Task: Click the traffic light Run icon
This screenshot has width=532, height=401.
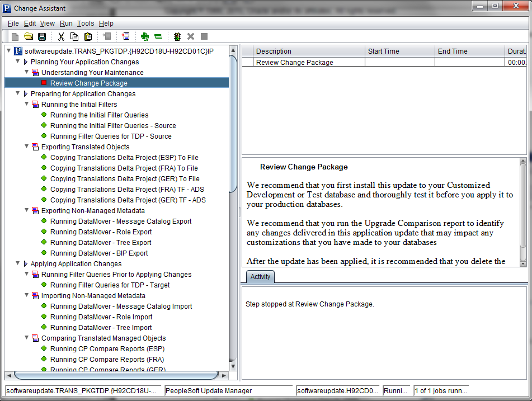Action: 177,37
